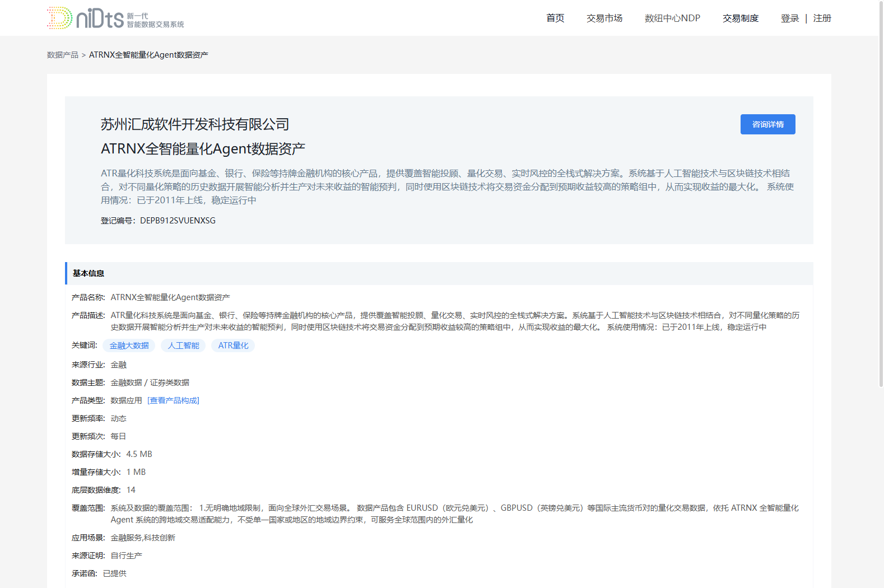Click the data theme 金融数据 / 证券类数据
The height and width of the screenshot is (588, 884).
[150, 382]
